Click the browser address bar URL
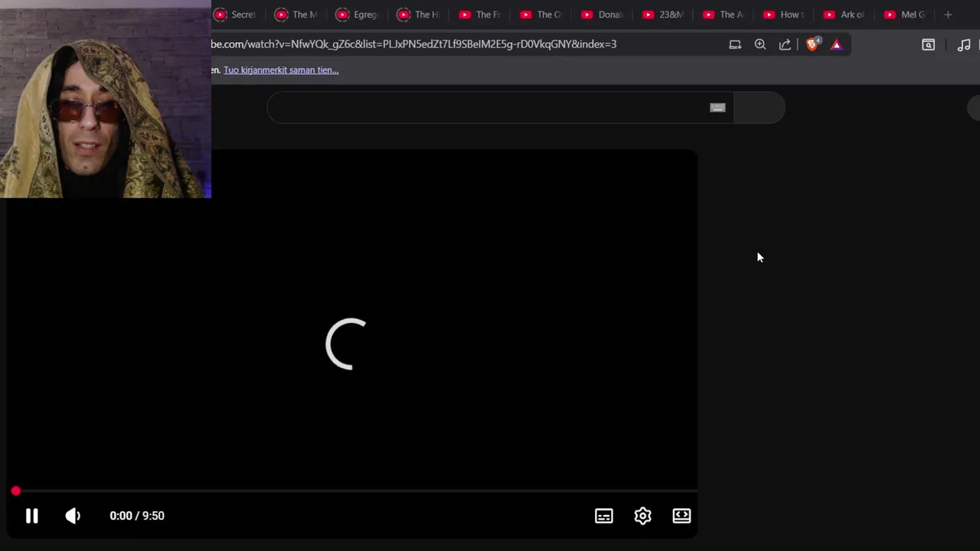Image resolution: width=980 pixels, height=551 pixels. [x=413, y=44]
